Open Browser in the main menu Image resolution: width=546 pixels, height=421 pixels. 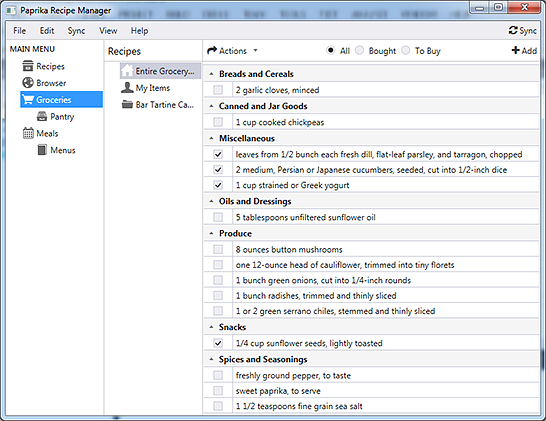[51, 83]
